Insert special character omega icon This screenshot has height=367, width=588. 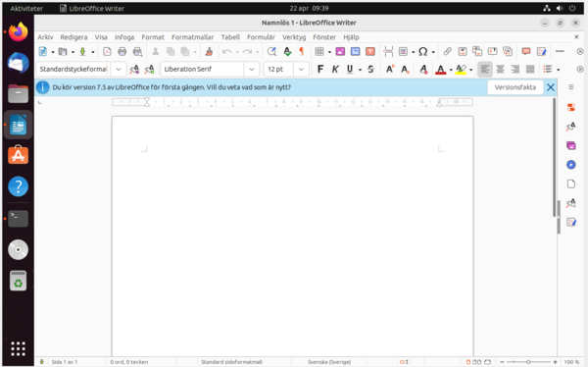[x=422, y=51]
